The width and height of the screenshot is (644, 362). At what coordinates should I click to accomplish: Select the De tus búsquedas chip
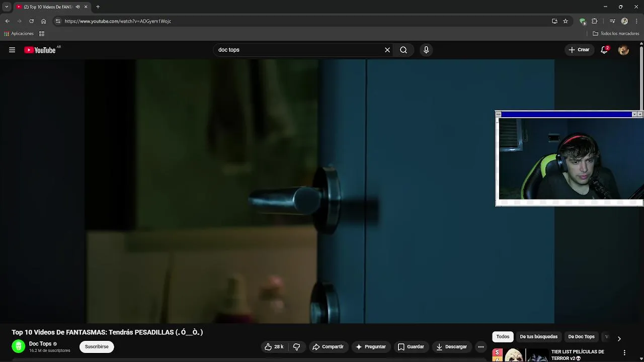538,337
